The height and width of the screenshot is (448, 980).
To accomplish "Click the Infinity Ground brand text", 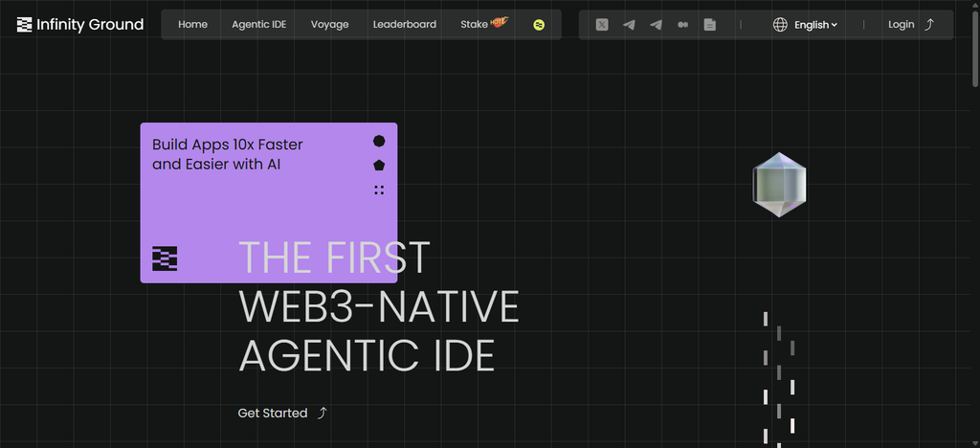I will click(x=90, y=25).
